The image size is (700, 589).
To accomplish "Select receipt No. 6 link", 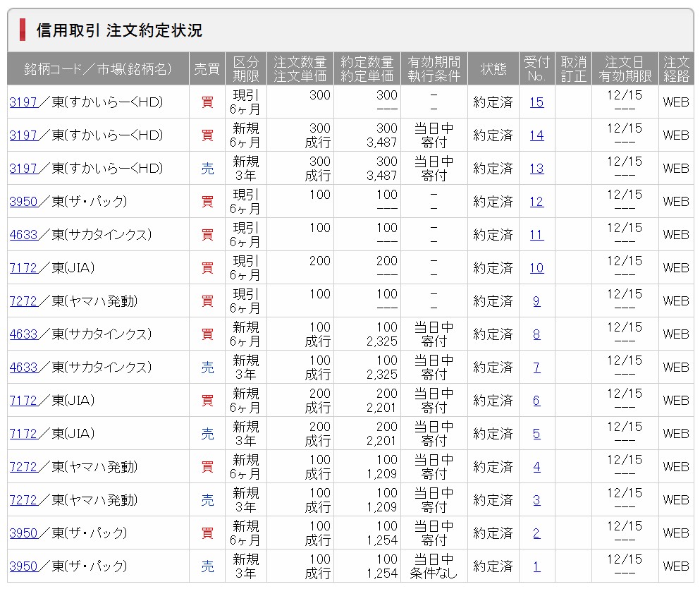I will [536, 401].
